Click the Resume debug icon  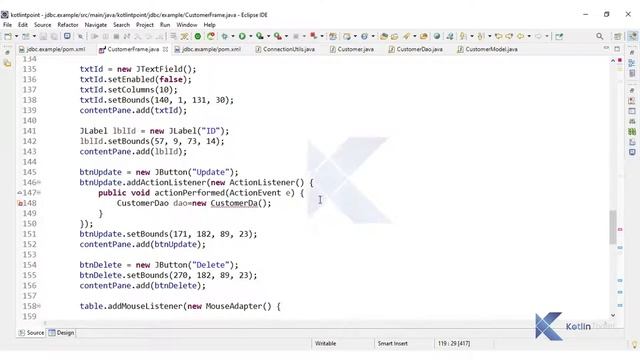tap(95, 36)
